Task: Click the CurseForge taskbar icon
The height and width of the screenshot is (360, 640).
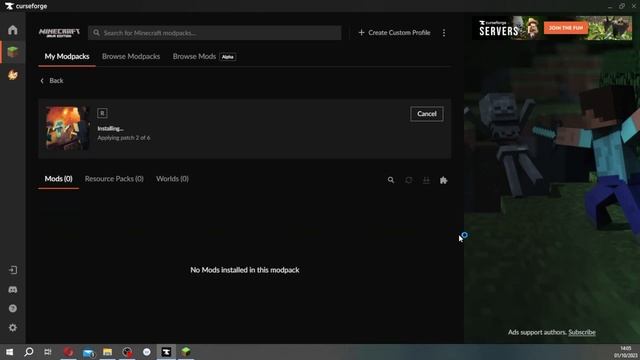Action: point(166,352)
